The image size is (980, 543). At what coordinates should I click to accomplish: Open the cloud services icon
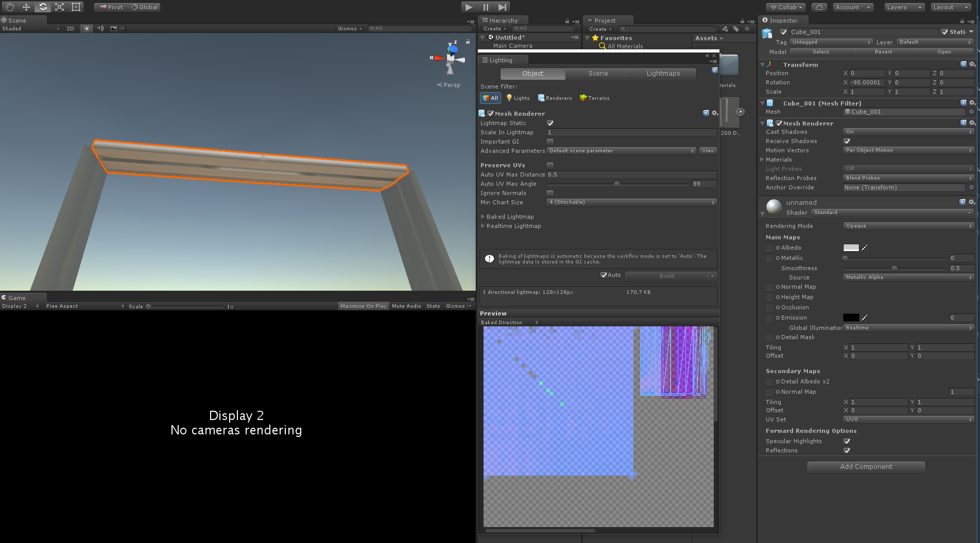coord(819,7)
